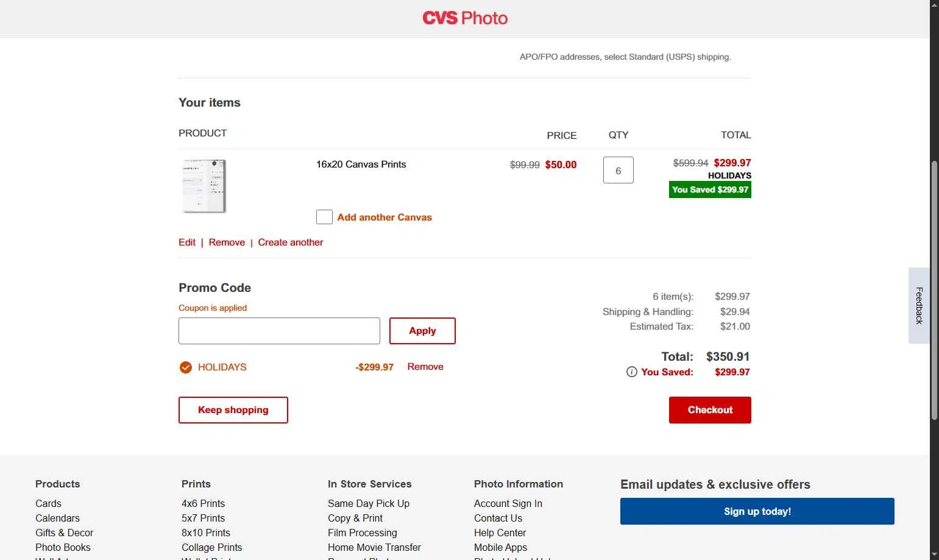Click the HOLIDAYS coupon code label

pyautogui.click(x=222, y=367)
